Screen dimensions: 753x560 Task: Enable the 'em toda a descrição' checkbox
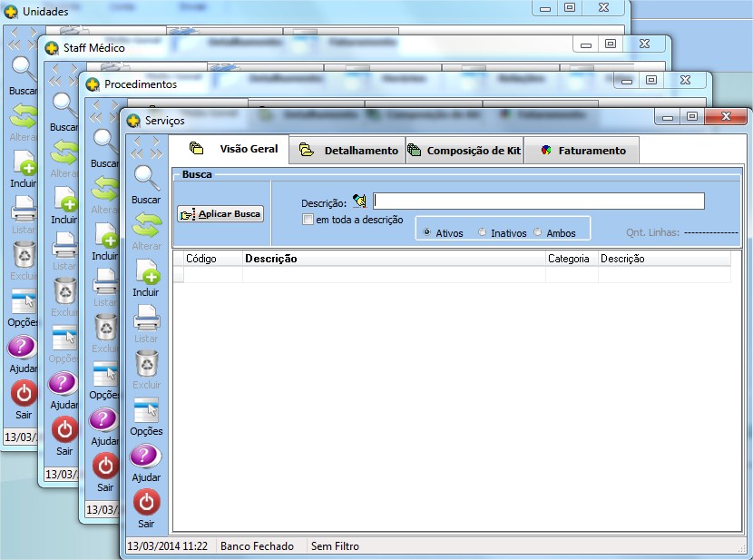(308, 219)
